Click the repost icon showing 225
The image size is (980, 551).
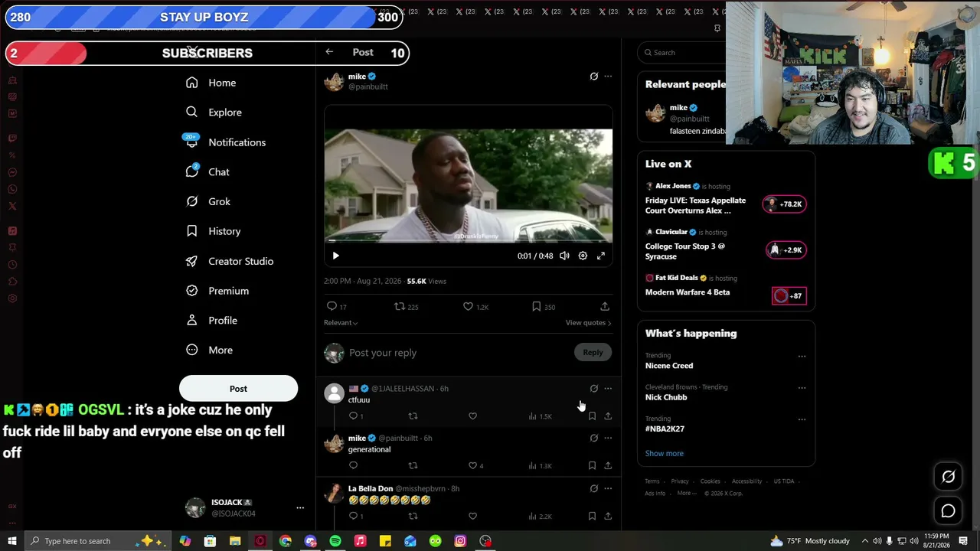(399, 306)
